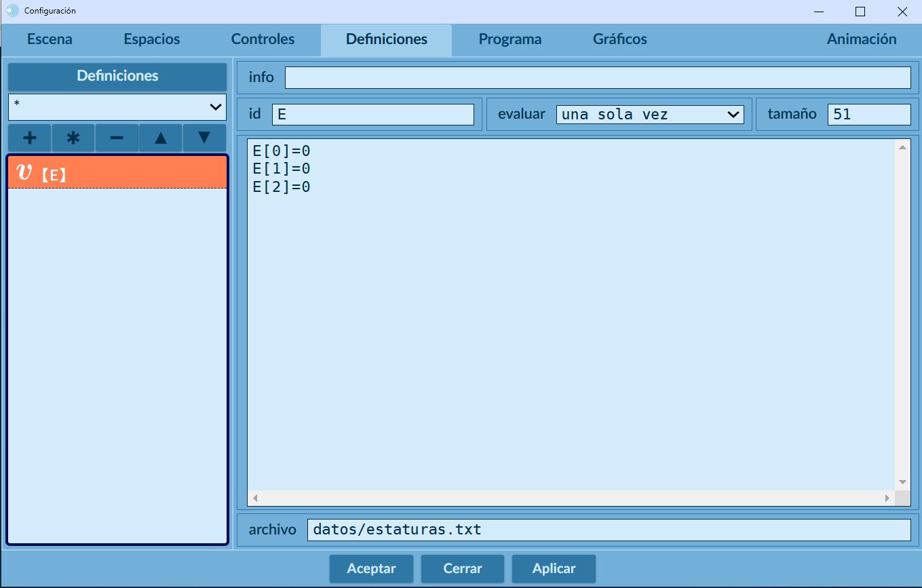
Task: Click the Definiciones panel header button
Action: [x=117, y=76]
